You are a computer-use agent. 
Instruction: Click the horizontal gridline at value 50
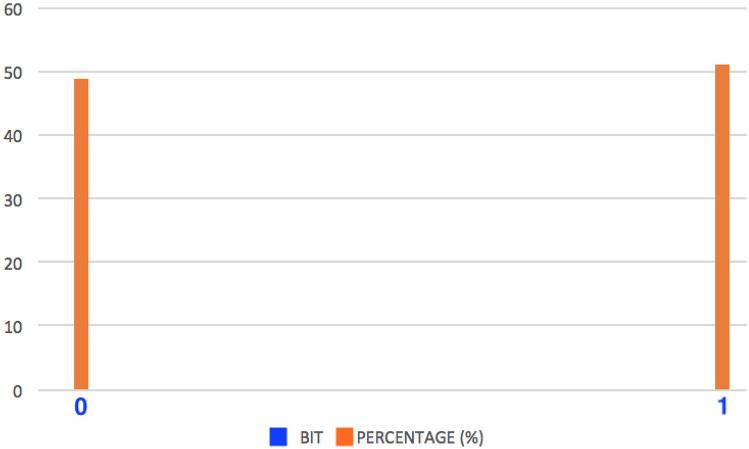(x=400, y=72)
